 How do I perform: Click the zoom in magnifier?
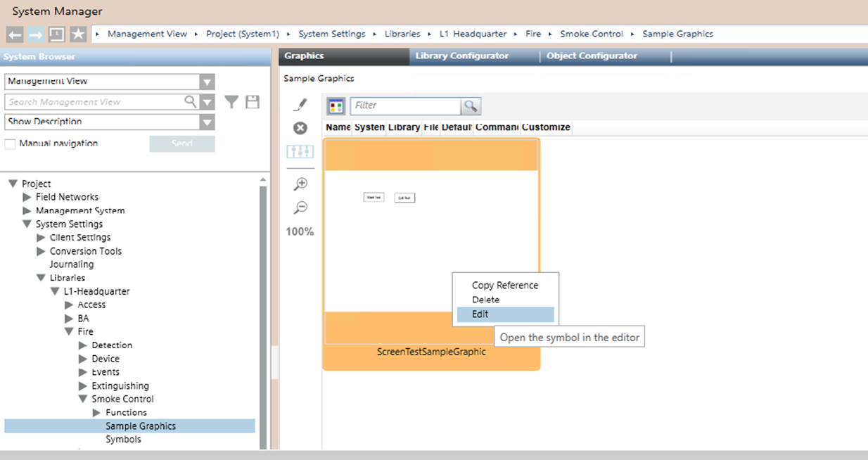point(300,184)
